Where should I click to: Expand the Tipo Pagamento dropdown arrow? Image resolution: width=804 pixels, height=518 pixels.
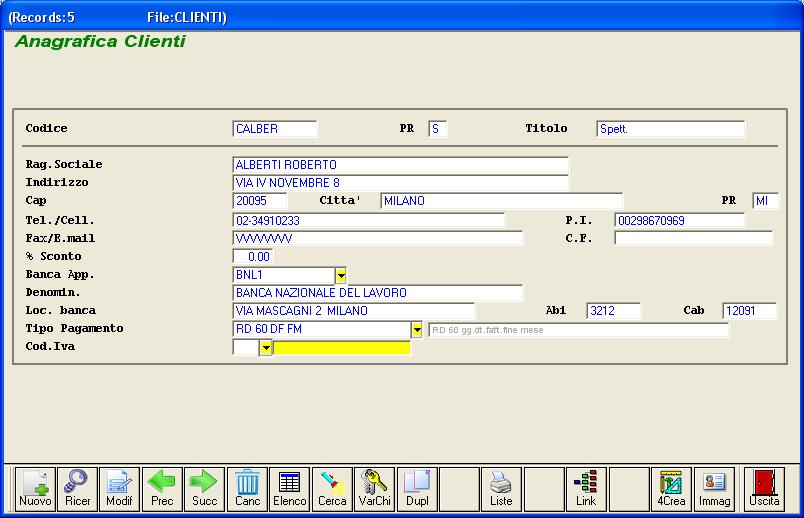[x=417, y=330]
